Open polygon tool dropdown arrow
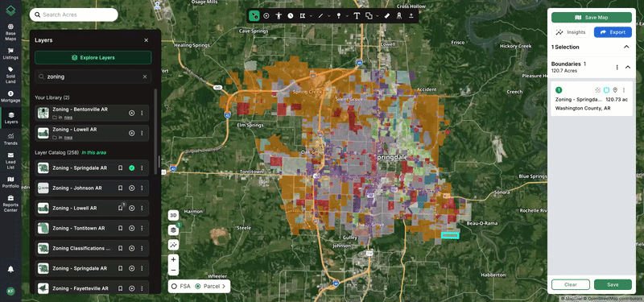 coord(311,16)
